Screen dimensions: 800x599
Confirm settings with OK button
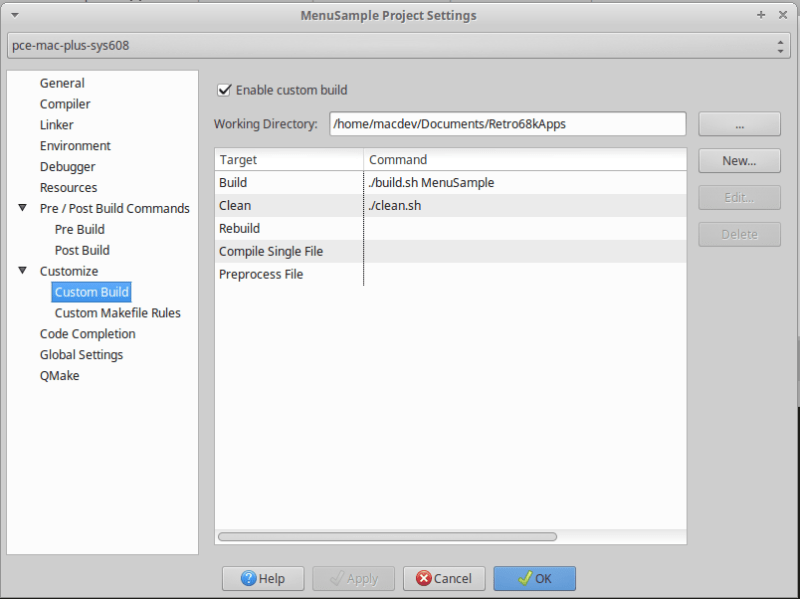[534, 579]
